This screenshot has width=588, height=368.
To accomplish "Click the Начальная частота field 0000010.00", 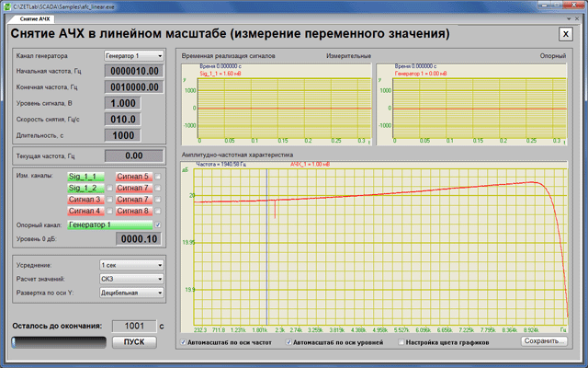I will click(134, 71).
